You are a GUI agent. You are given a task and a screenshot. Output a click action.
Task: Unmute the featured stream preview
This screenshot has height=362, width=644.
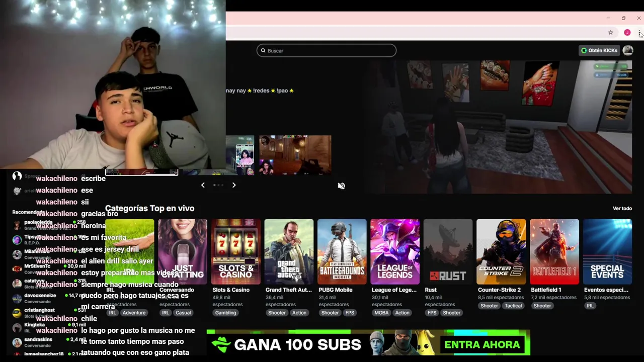tap(341, 186)
